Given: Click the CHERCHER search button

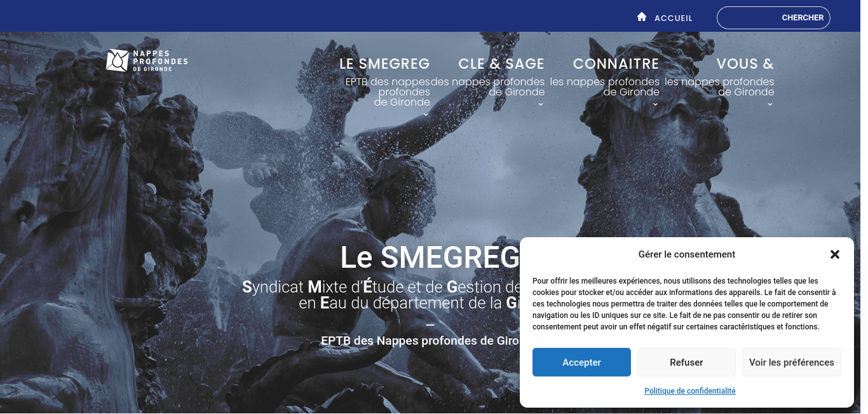Looking at the screenshot, I should coord(803,18).
